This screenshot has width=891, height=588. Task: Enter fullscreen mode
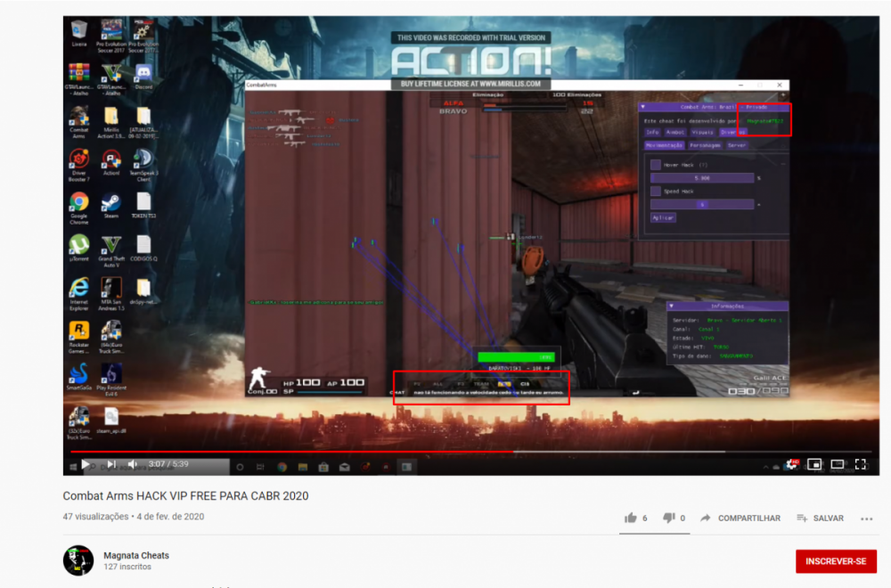861,465
